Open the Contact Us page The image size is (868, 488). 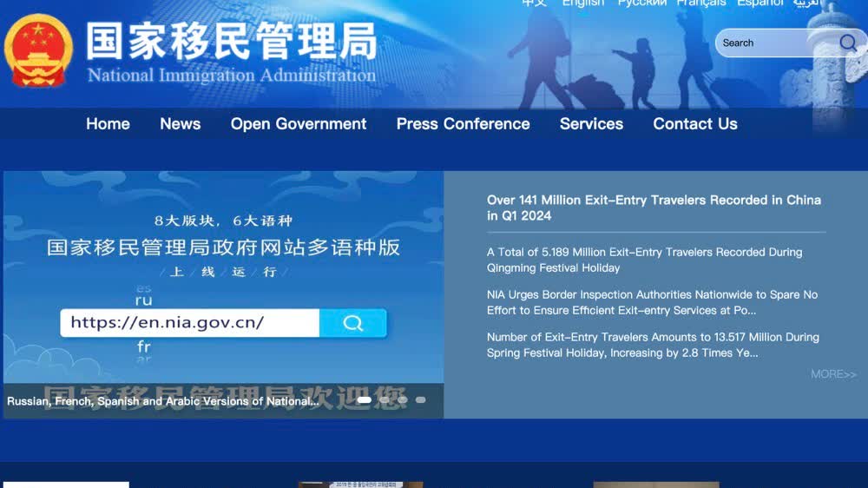click(694, 123)
